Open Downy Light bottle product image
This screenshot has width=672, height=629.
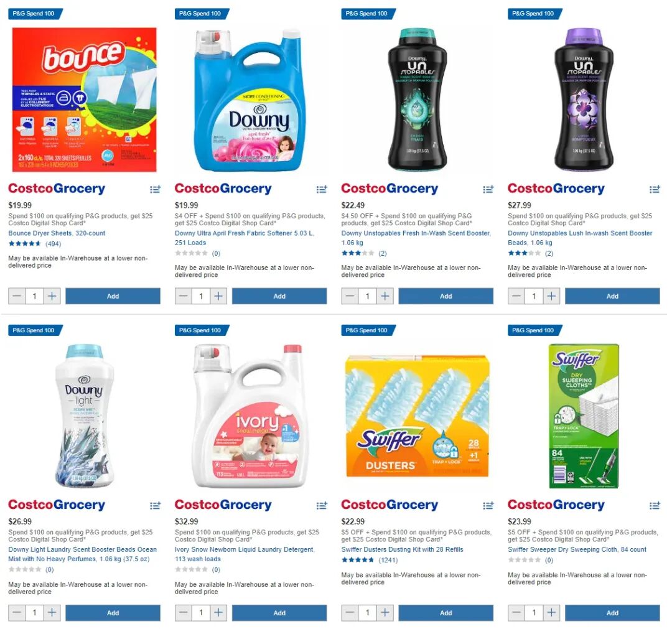coord(85,416)
